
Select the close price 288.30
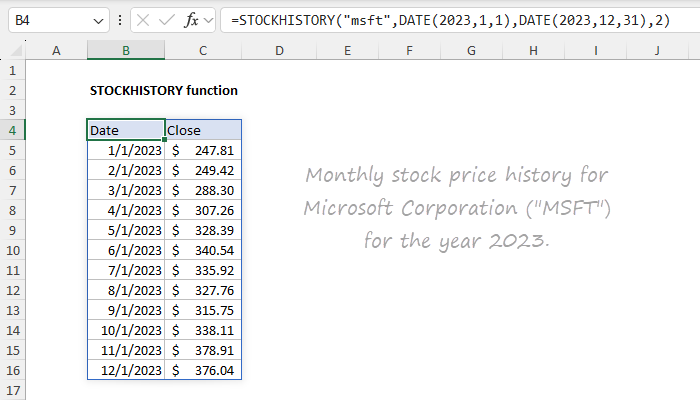[x=203, y=191]
